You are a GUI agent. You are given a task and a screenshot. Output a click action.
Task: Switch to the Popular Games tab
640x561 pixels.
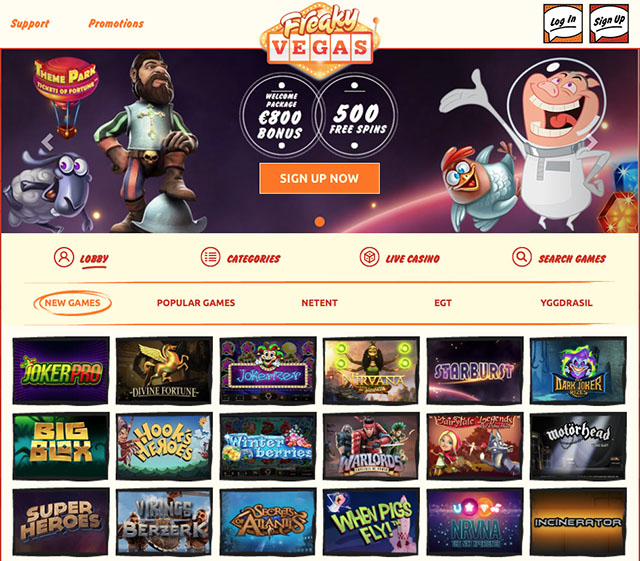[196, 303]
